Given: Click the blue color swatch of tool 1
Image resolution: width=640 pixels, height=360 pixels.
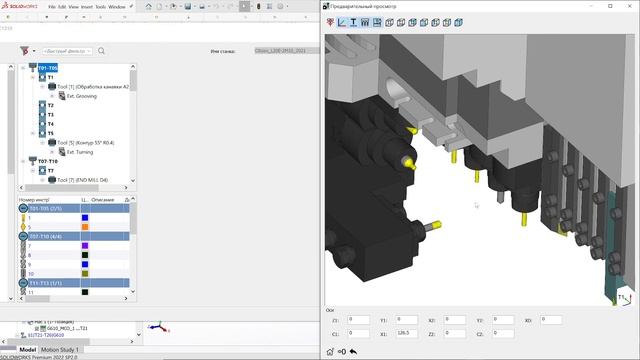Looking at the screenshot, I should 85,218.
